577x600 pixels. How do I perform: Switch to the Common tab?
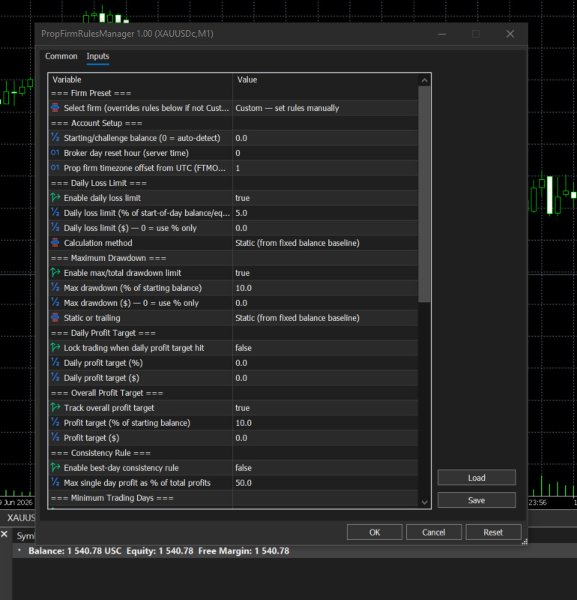coord(61,56)
